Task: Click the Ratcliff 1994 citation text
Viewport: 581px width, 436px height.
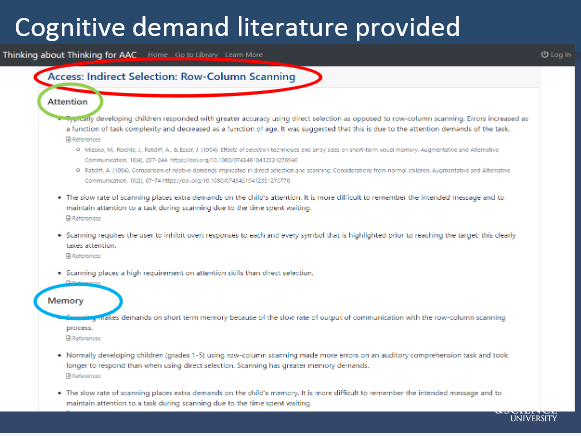Action: [x=297, y=176]
